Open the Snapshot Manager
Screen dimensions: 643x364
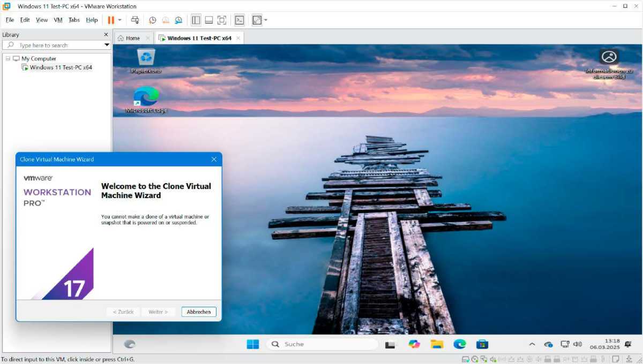[x=178, y=20]
